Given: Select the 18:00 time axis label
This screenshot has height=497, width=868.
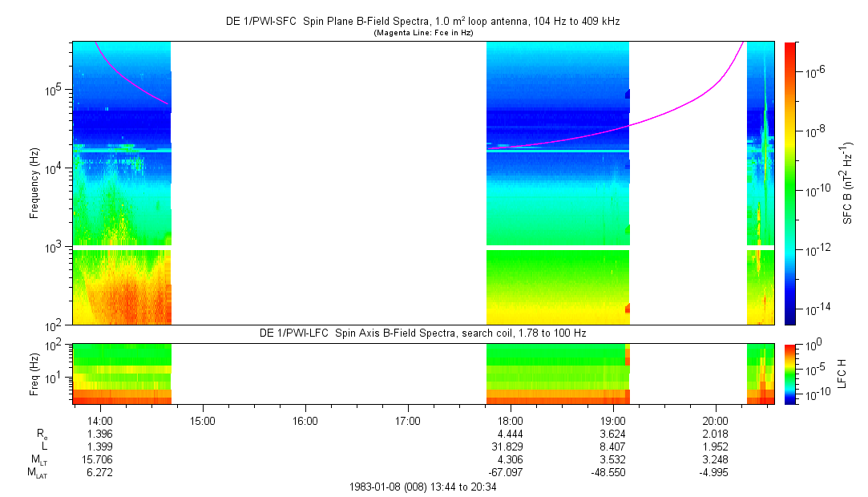Looking at the screenshot, I should pos(511,420).
